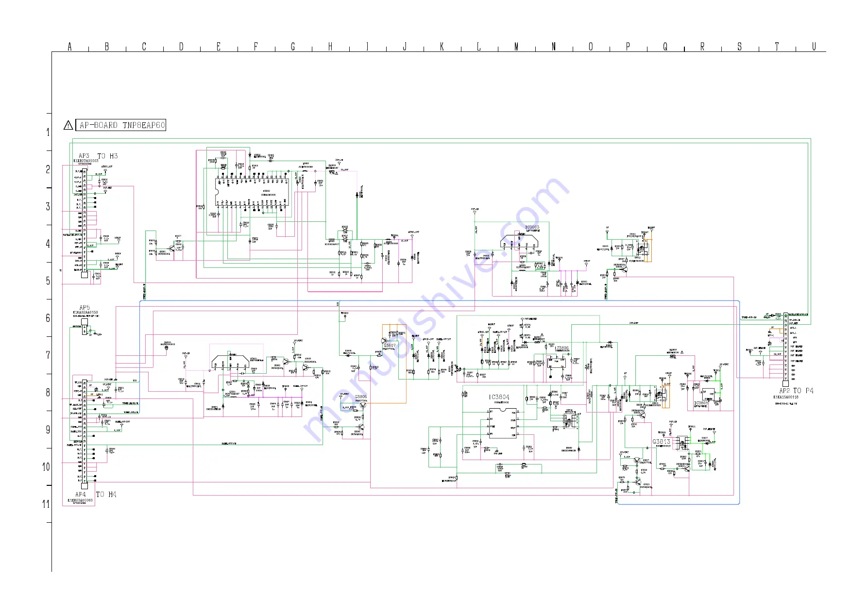
Task: Click the round test point symbol in grid D7
Action: coord(167,348)
